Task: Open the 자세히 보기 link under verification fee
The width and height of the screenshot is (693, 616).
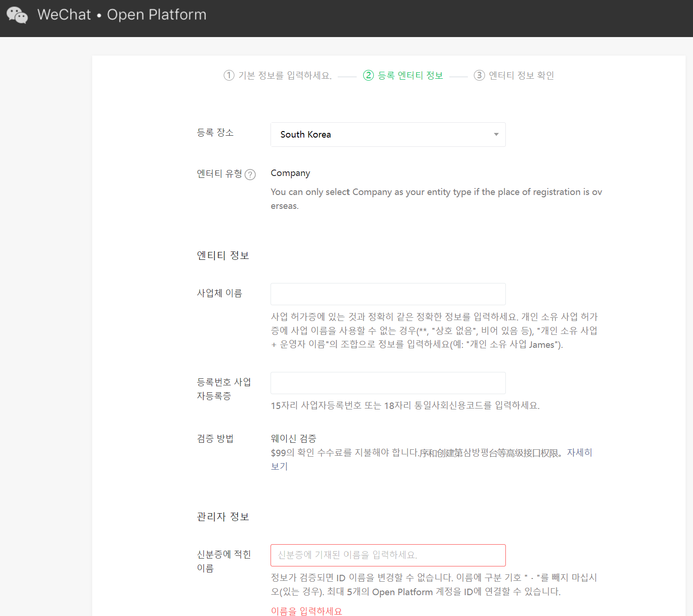Action: 580,453
